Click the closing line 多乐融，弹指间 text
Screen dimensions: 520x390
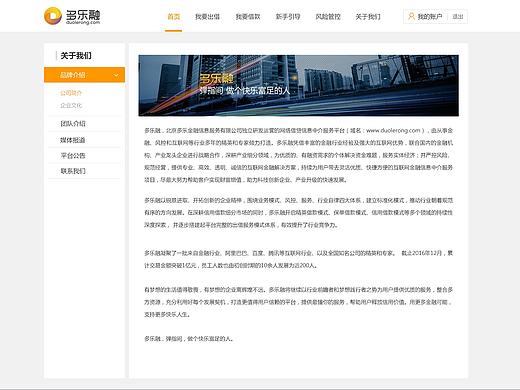point(189,339)
